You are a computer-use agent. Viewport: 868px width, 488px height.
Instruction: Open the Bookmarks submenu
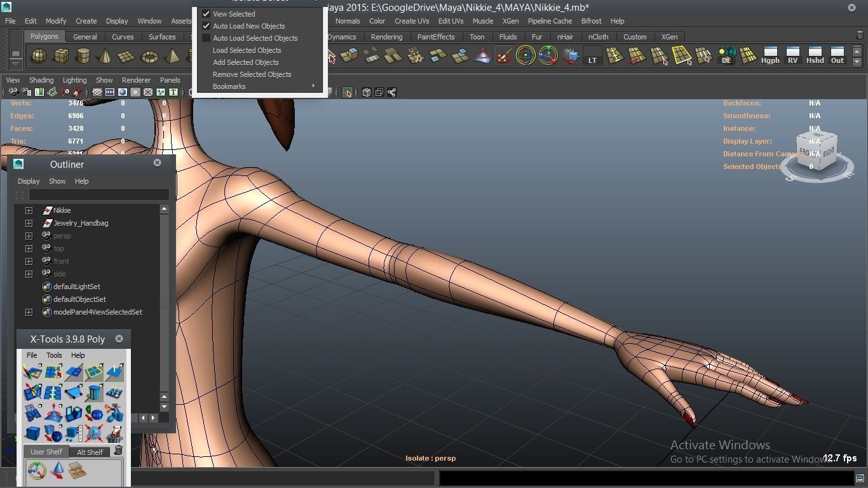tap(261, 86)
